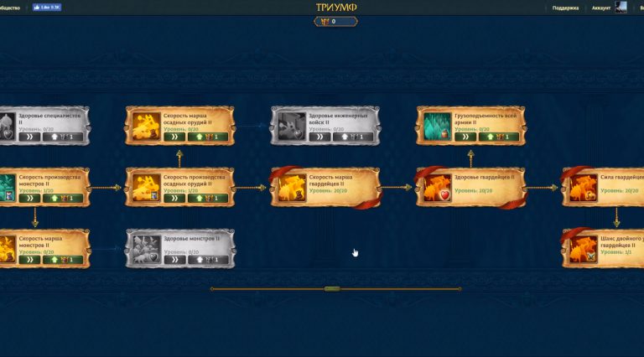Click the Facebook Like button
644x357 pixels.
(x=47, y=8)
